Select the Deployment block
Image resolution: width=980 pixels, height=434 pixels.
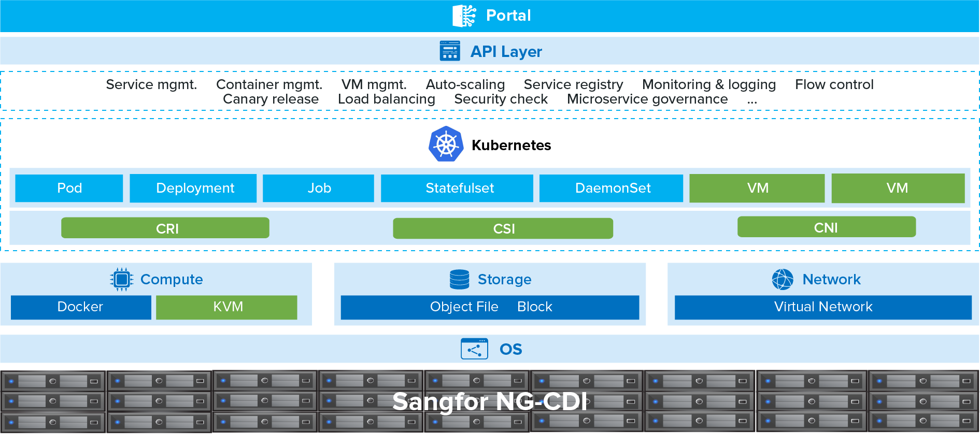pos(193,188)
